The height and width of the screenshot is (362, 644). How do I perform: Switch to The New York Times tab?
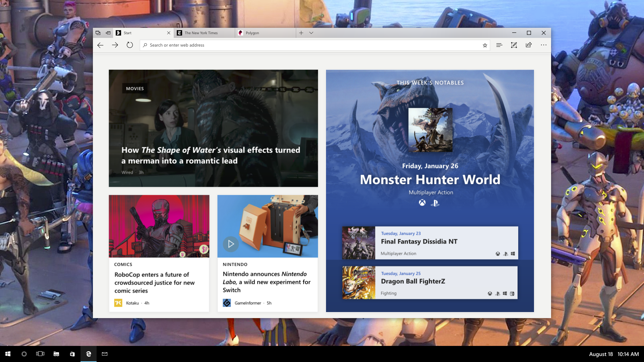coord(204,33)
